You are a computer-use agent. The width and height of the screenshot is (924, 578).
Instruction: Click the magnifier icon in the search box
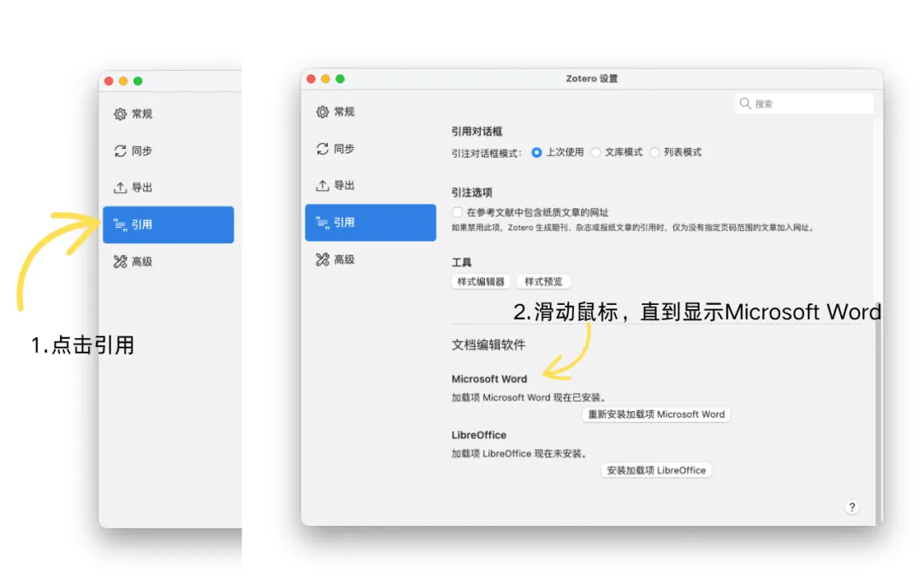[x=745, y=104]
